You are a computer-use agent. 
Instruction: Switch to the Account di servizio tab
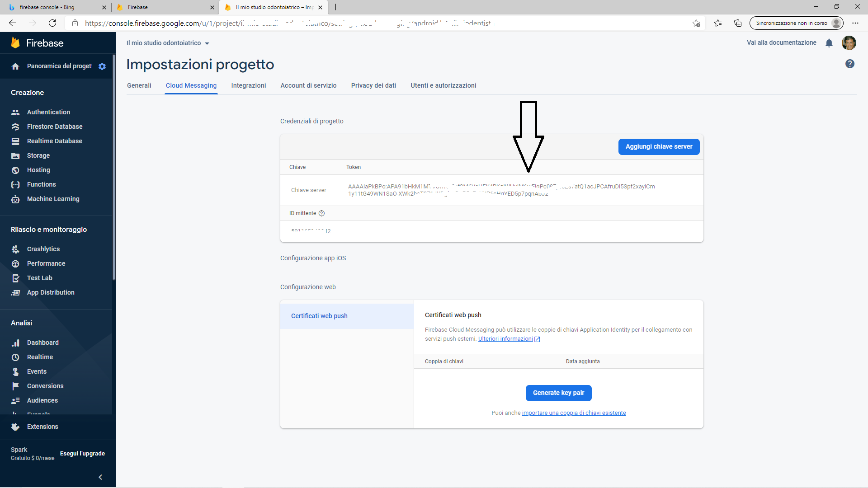[308, 85]
